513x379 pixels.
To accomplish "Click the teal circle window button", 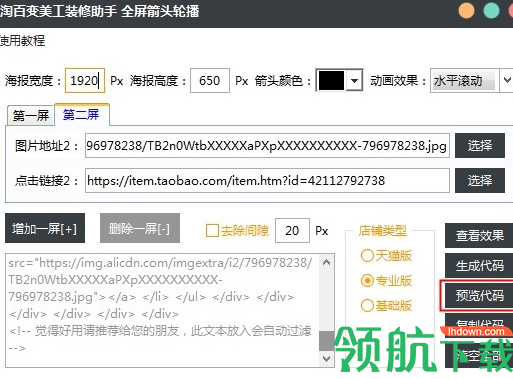I will (491, 10).
